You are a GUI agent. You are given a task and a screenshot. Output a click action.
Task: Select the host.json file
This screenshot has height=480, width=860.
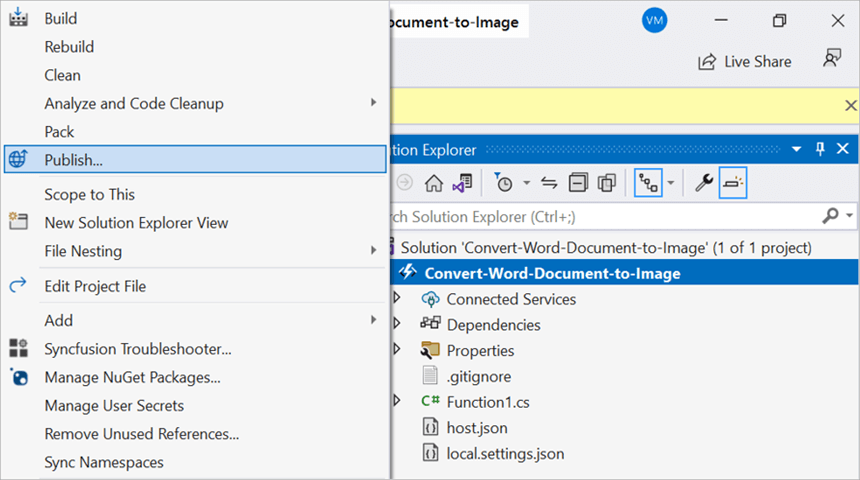coord(477,428)
